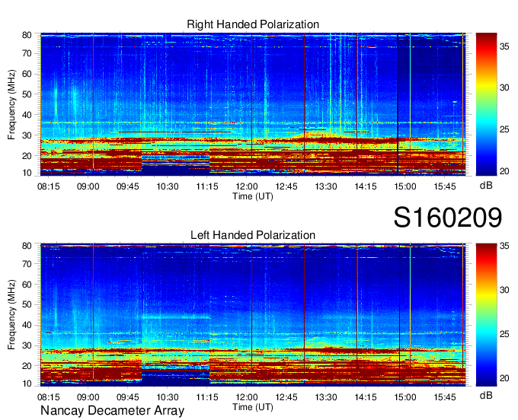Click the color scale bar beside the Left Handed plot
Image resolution: width=518 pixels, height=420 pixels.
486,315
